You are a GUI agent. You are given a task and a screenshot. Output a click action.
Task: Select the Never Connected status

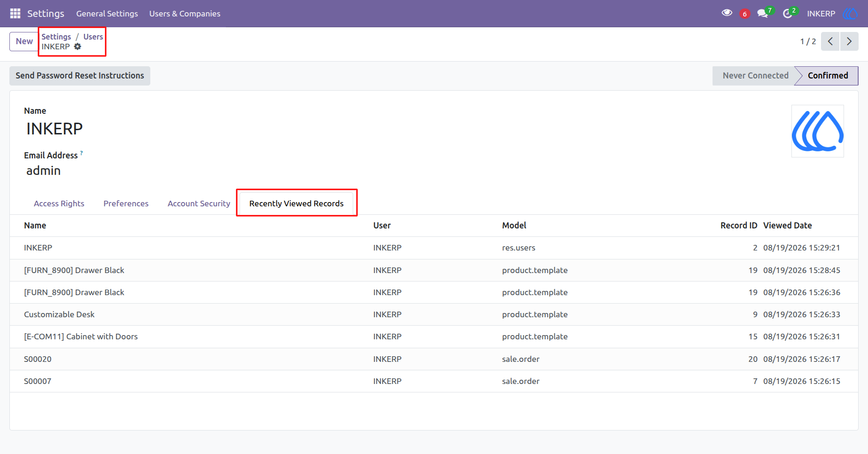(x=755, y=76)
